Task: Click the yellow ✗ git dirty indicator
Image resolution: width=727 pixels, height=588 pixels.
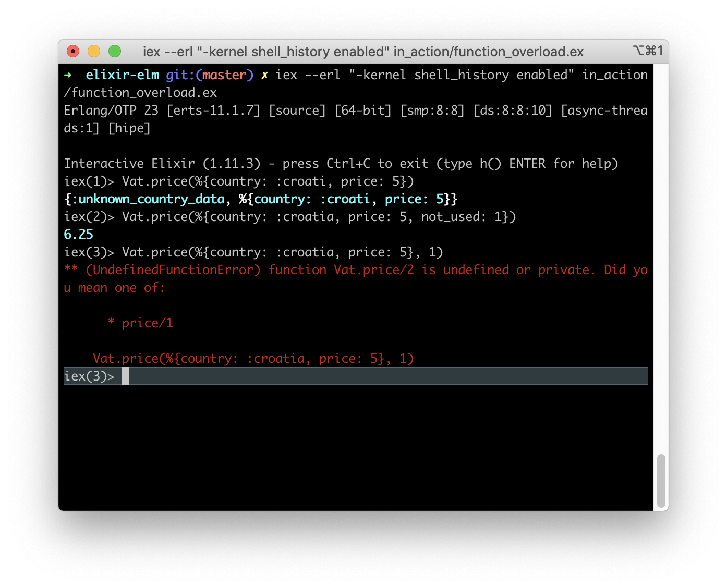Action: pyautogui.click(x=264, y=75)
